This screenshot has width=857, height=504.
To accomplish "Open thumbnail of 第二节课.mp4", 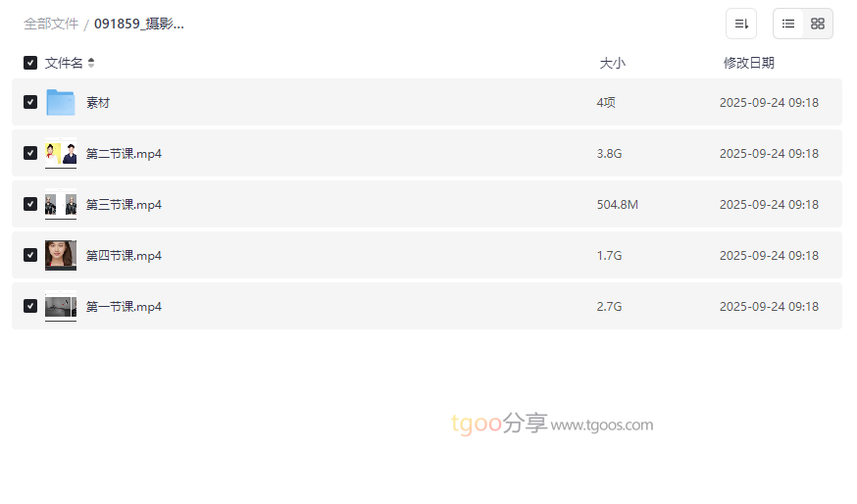I will click(61, 154).
